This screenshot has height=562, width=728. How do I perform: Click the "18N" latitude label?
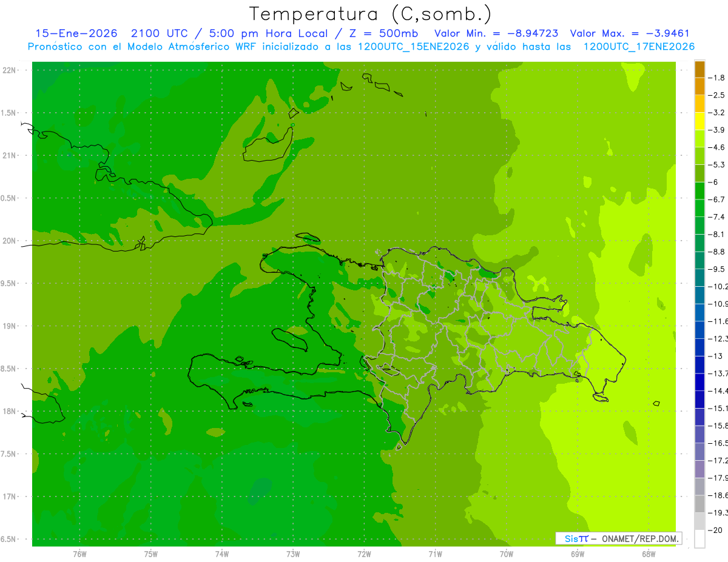pos(10,412)
